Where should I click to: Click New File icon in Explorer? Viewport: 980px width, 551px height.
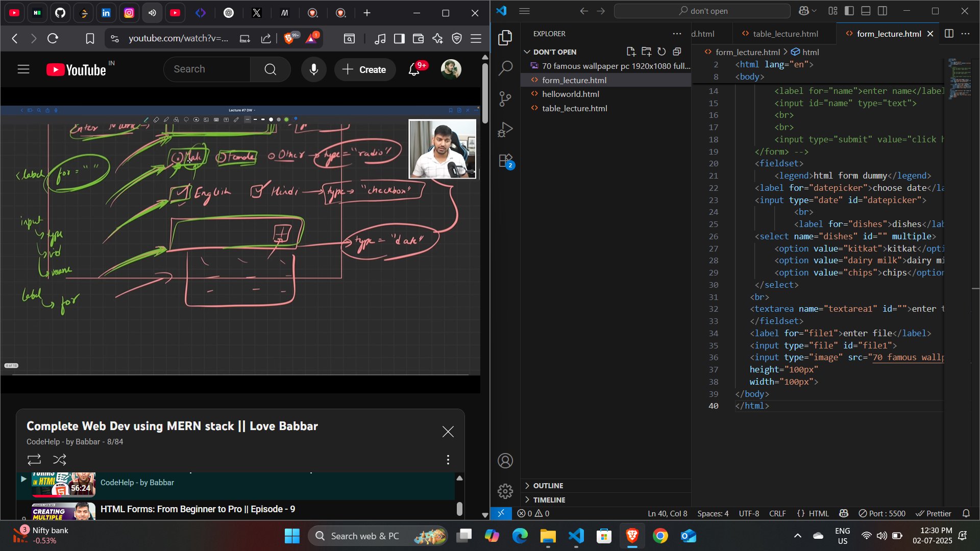point(631,52)
